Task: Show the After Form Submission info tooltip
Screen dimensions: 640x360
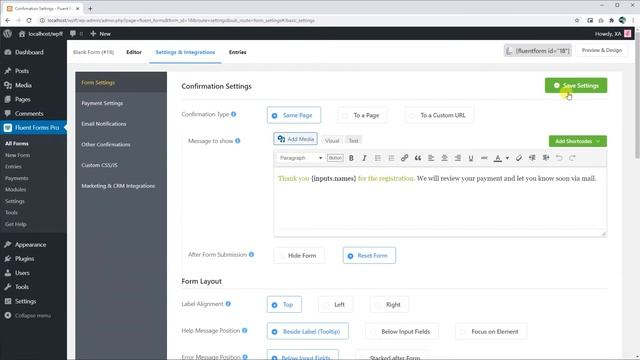Action: 251,255
